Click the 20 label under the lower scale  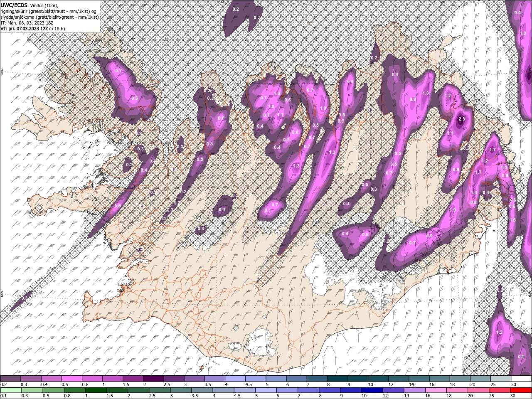tap(470, 396)
